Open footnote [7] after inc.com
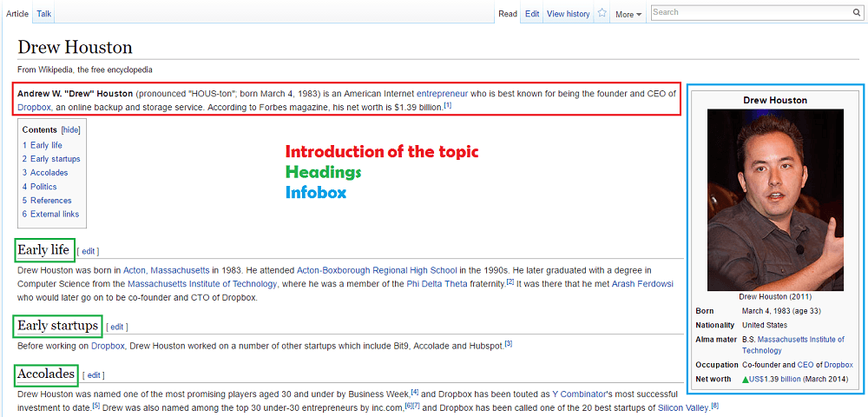This screenshot has height=417, width=868. (417, 406)
